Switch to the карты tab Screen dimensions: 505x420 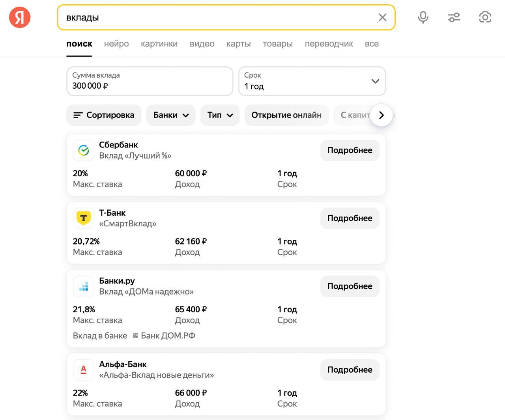click(x=239, y=44)
